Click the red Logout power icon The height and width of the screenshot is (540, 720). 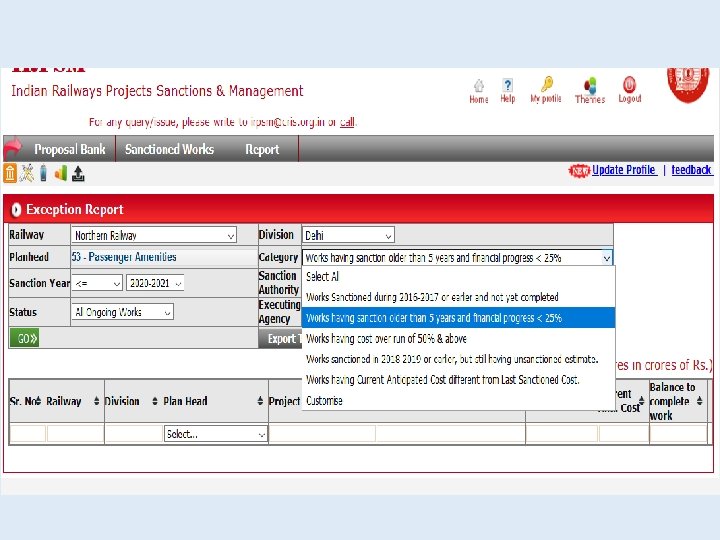point(630,84)
